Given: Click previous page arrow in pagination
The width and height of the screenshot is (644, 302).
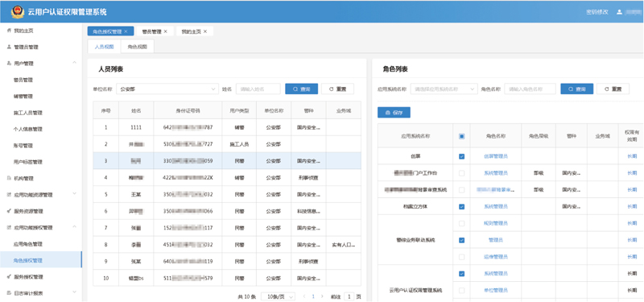Looking at the screenshot, I should point(304,296).
